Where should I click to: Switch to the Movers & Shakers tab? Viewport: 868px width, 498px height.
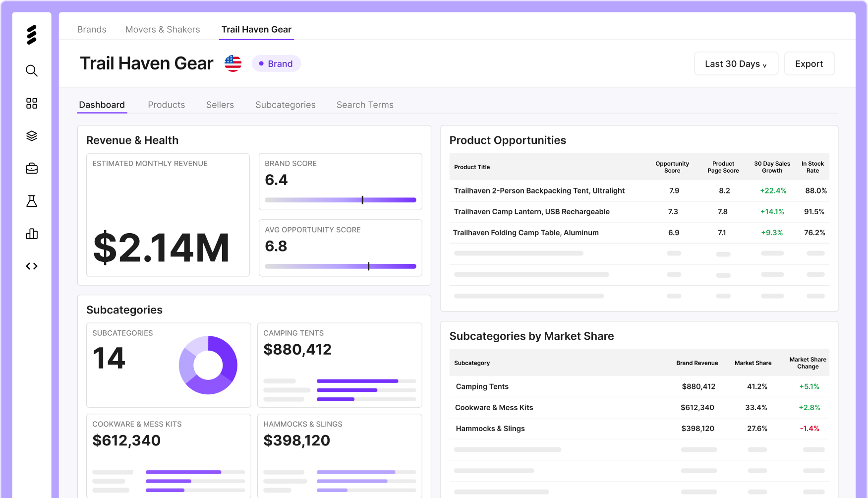click(x=163, y=29)
